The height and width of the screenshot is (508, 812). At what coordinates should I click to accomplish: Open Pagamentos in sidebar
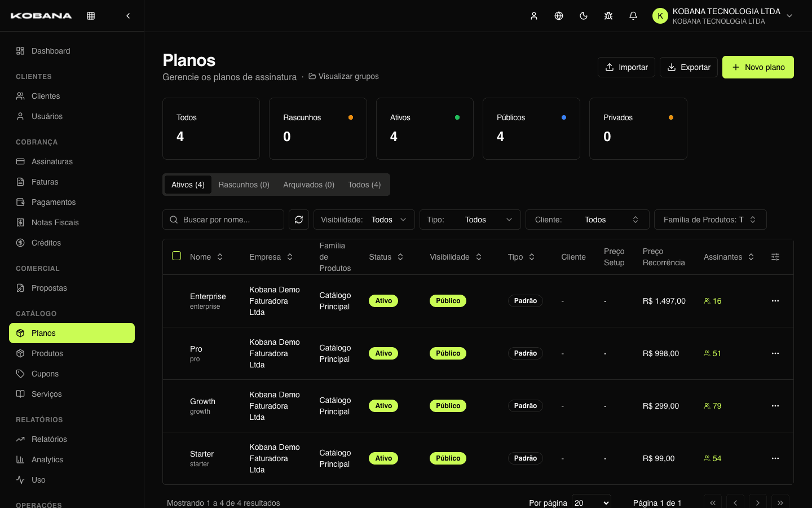tap(72, 202)
